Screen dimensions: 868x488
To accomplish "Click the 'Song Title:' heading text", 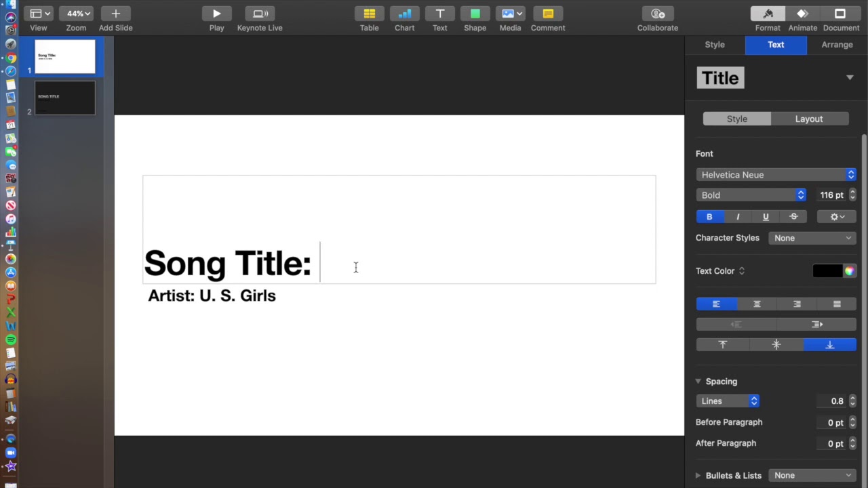I will pyautogui.click(x=228, y=263).
